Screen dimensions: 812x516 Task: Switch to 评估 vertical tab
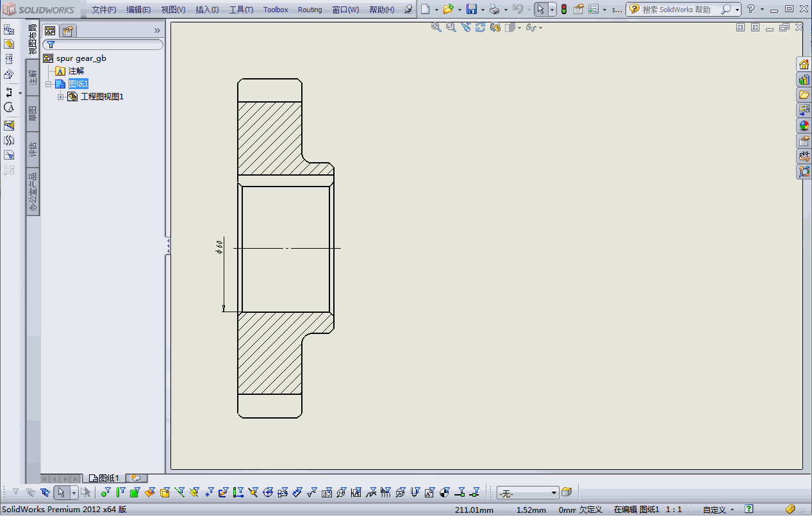(x=33, y=151)
